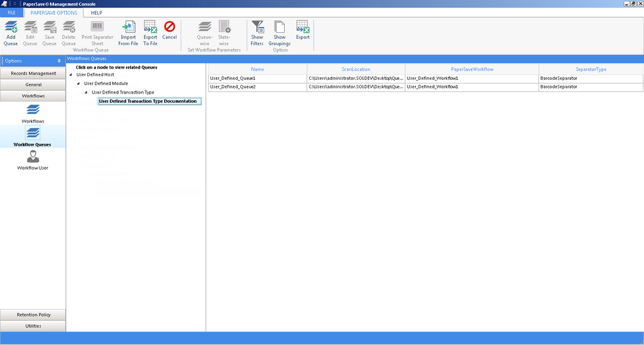Click the Options panel header
This screenshot has height=345, width=644.
pos(33,61)
